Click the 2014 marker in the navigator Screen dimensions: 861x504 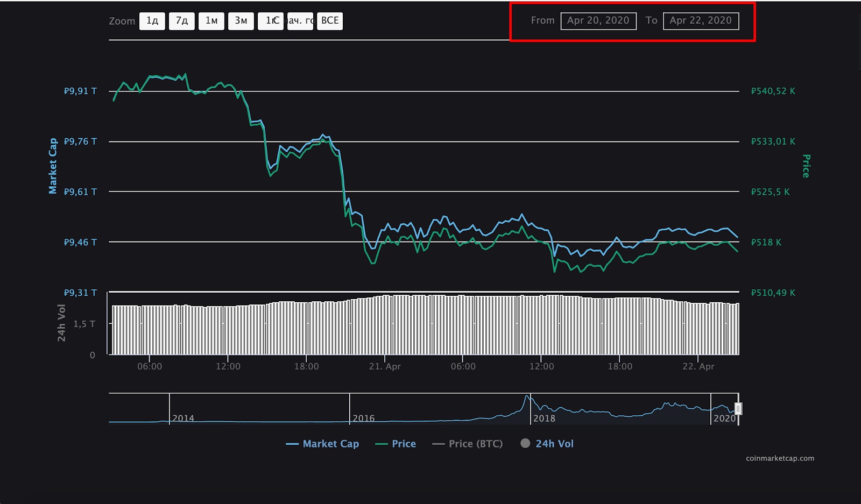click(183, 418)
